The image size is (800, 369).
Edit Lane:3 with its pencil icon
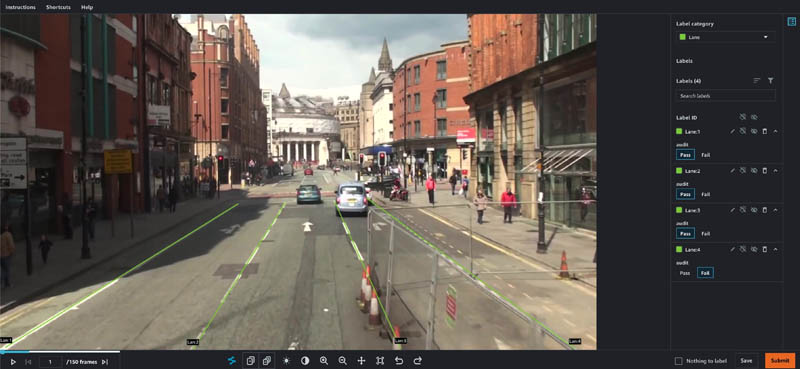click(x=733, y=210)
